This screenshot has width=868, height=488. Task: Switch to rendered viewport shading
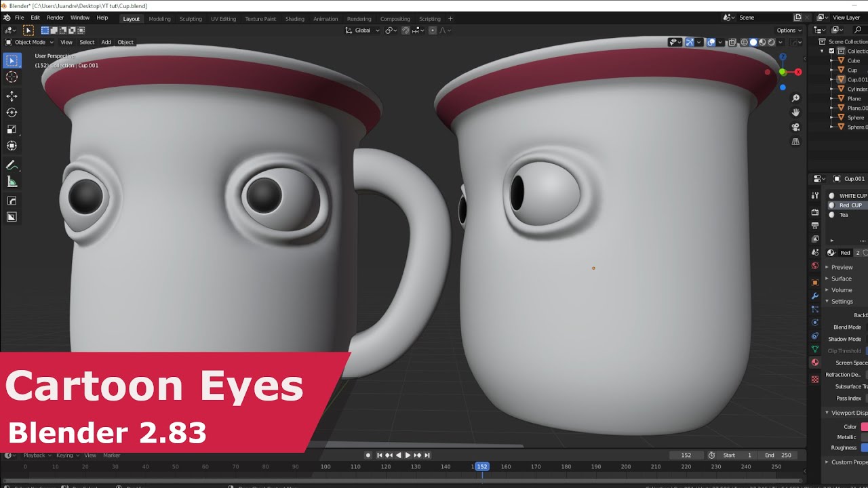coord(771,42)
